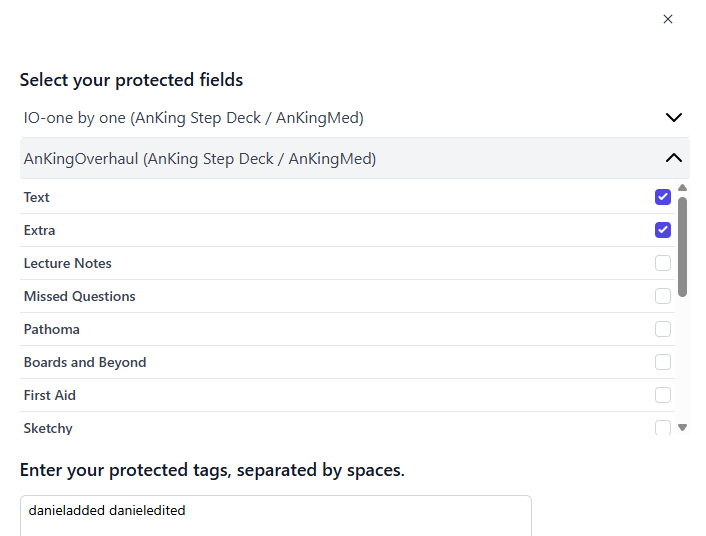Viewport: 706px width, 536px height.
Task: Collapse the AnKingOverhaul section chevron
Action: click(x=673, y=158)
